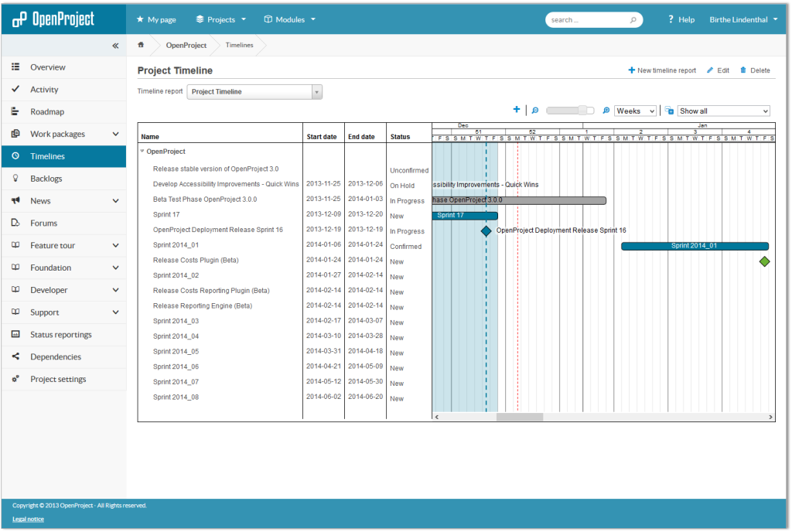Click the green milestone diamond
The height and width of the screenshot is (532, 792).
765,261
